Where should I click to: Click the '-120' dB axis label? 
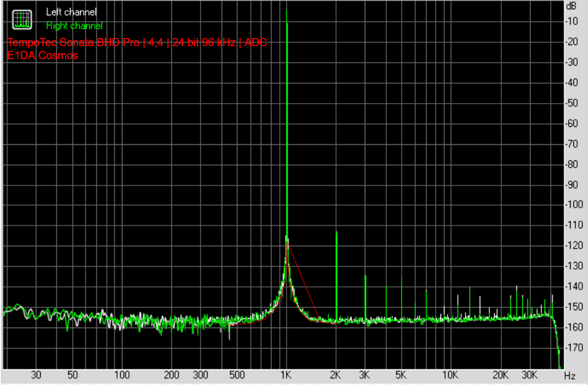click(x=574, y=246)
